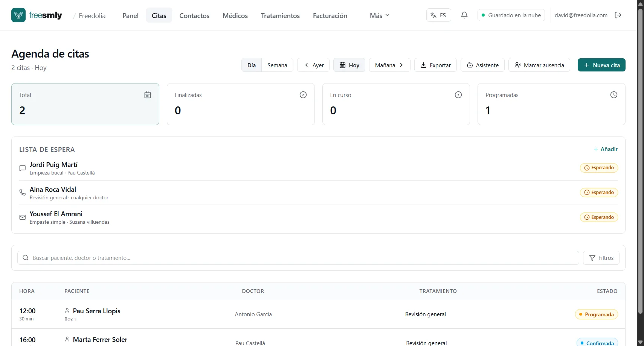Click the person icon beside Pau Serra Llopis
The image size is (644, 346).
coord(67,311)
